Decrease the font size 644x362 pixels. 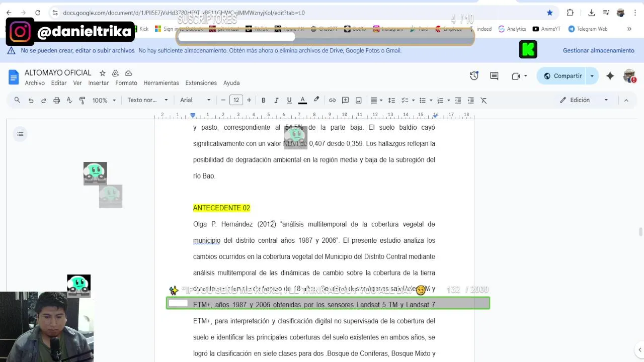[223, 100]
